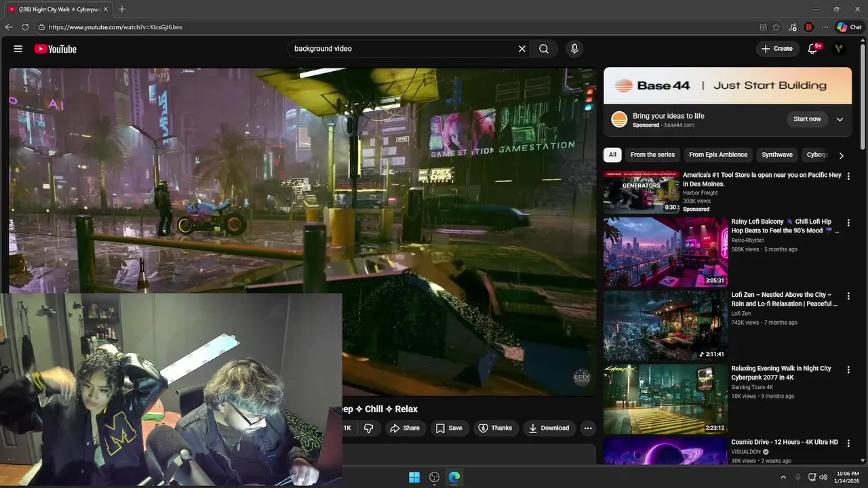Viewport: 868px width, 488px height.
Task: Open more actions ellipsis below the video
Action: tap(588, 428)
